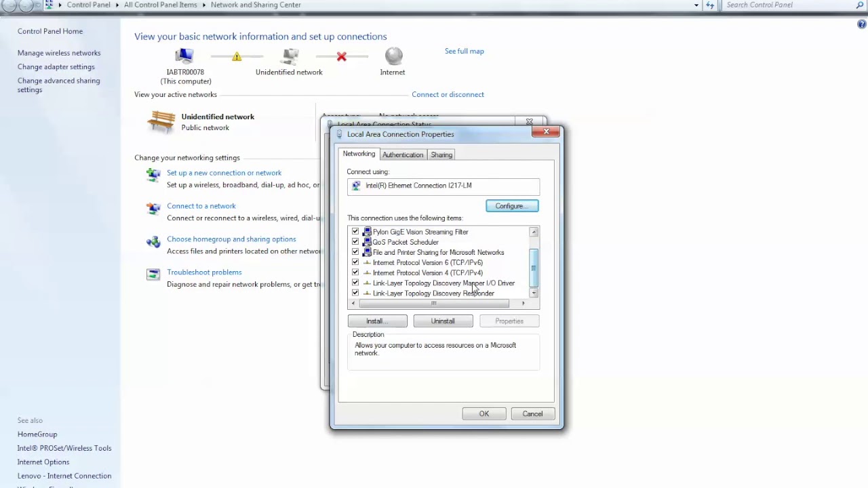Uncheck Link-Layer Topology Discovery Responder
The image size is (868, 488).
tap(355, 293)
